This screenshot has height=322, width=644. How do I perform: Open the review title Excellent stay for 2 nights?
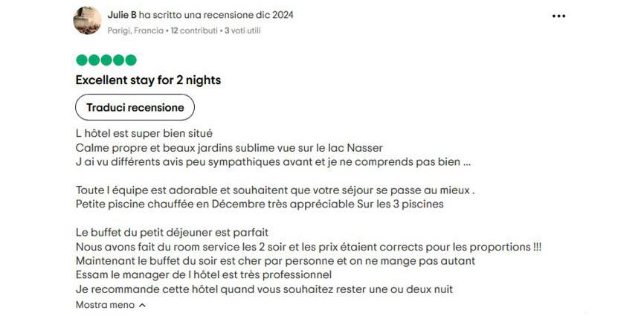(148, 80)
